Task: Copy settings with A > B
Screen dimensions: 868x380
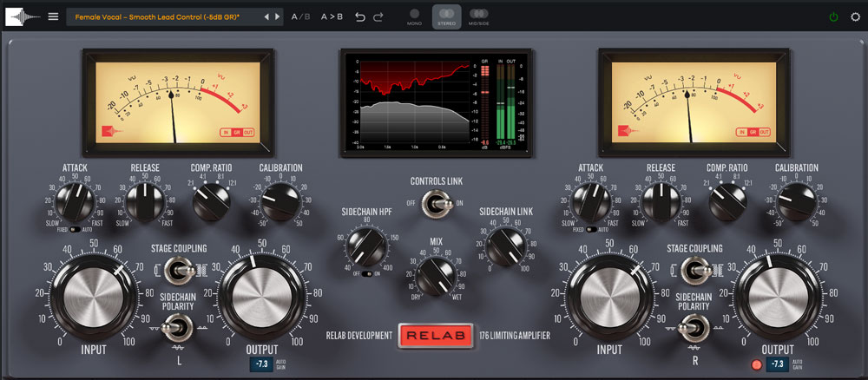Action: click(x=332, y=16)
